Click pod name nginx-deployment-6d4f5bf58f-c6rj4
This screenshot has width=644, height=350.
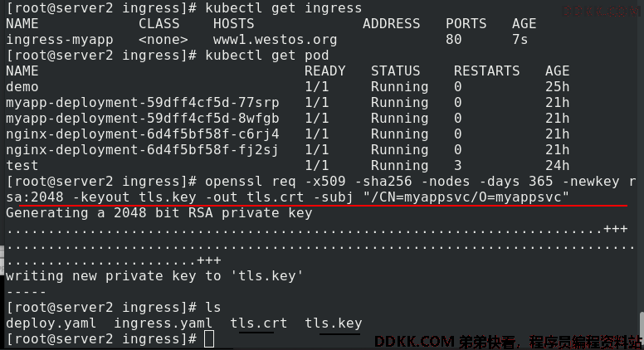click(143, 134)
